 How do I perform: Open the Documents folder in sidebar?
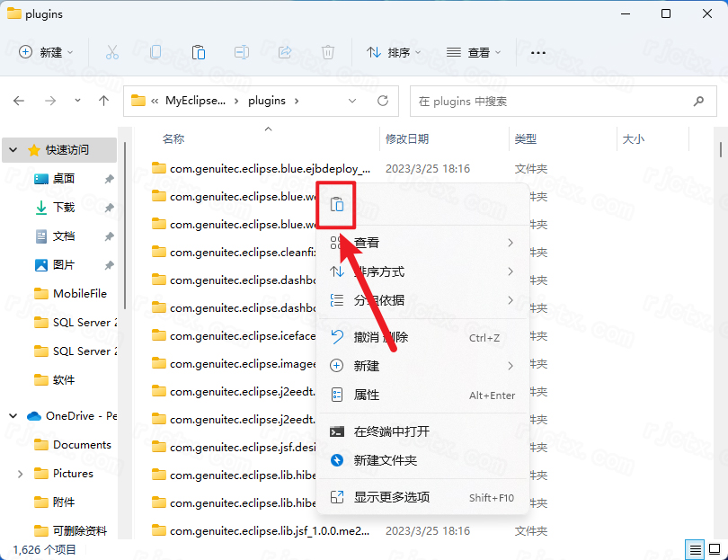81,445
